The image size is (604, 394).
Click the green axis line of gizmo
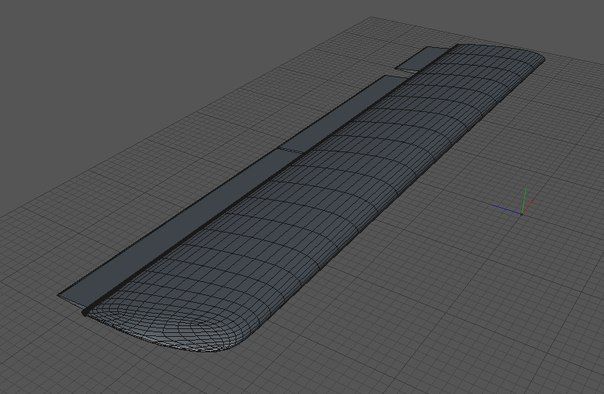pos(523,200)
